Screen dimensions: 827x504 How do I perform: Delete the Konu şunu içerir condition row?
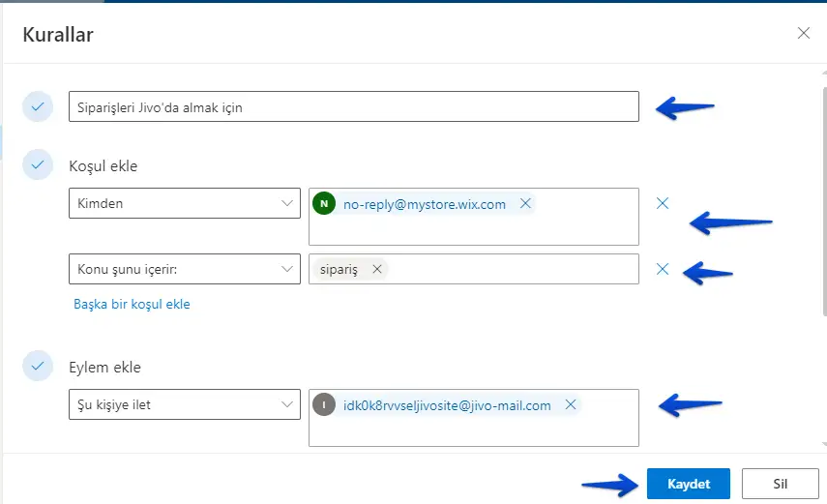663,270
